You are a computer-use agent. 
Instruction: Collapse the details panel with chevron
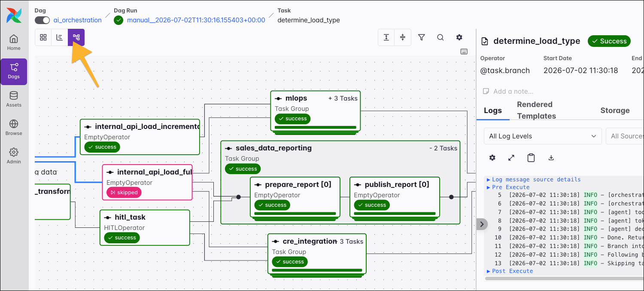click(482, 224)
